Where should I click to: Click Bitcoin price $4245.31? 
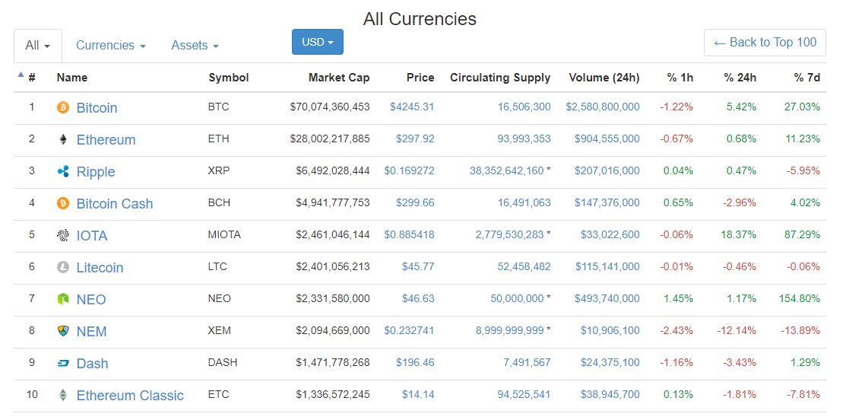click(412, 107)
